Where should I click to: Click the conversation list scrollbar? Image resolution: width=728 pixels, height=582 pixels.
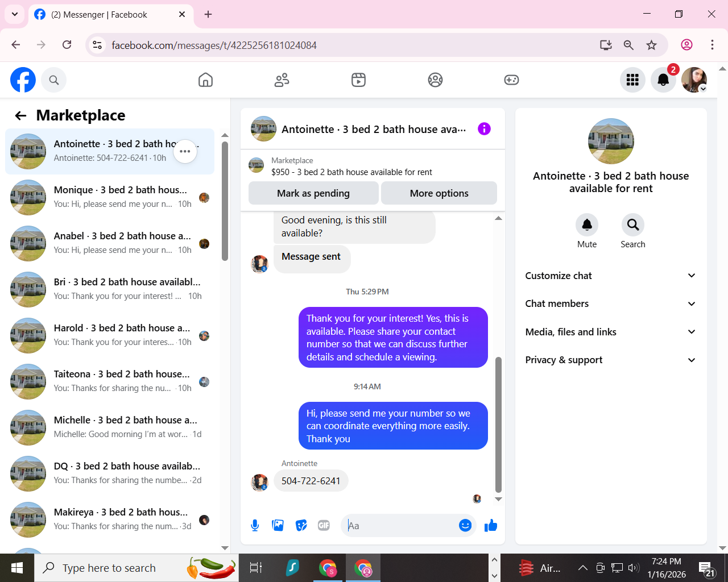pos(225,201)
